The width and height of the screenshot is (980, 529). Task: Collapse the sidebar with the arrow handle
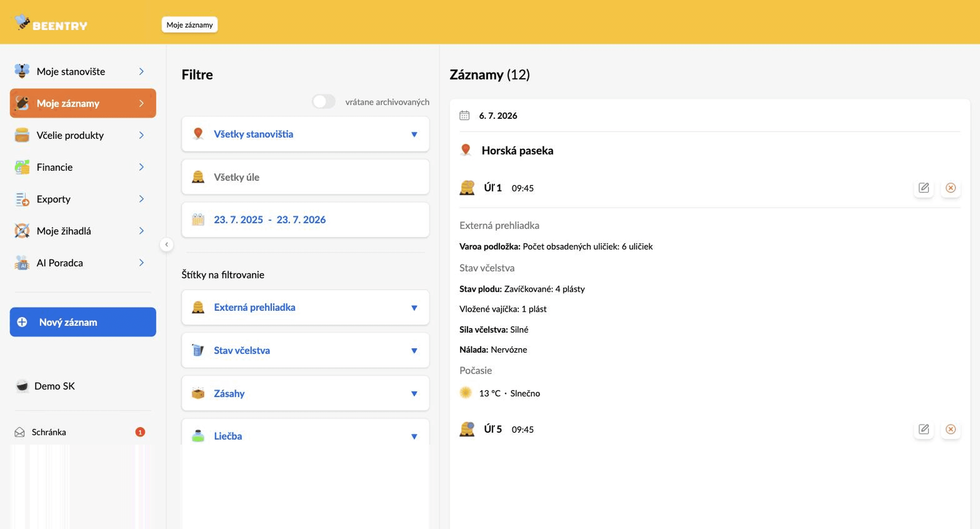click(166, 244)
